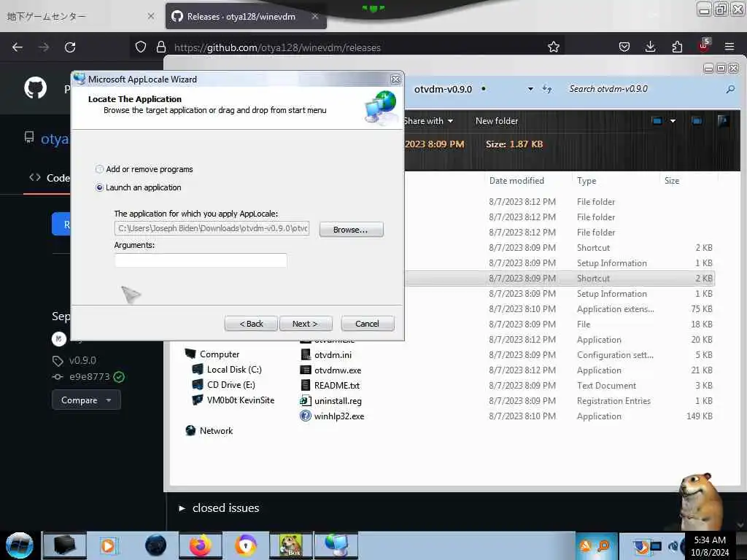Click the Explorer search magnifier icon

pos(730,89)
